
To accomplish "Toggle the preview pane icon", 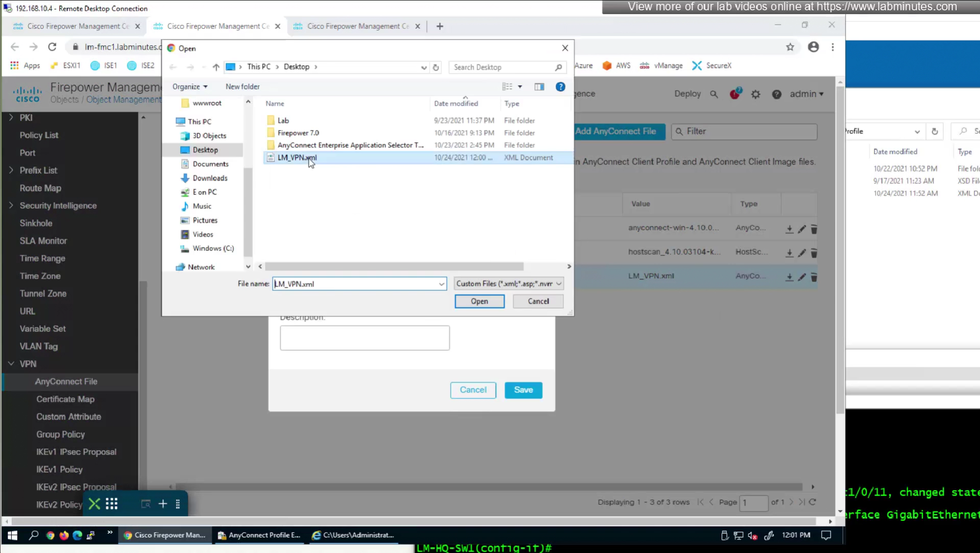I will [539, 87].
